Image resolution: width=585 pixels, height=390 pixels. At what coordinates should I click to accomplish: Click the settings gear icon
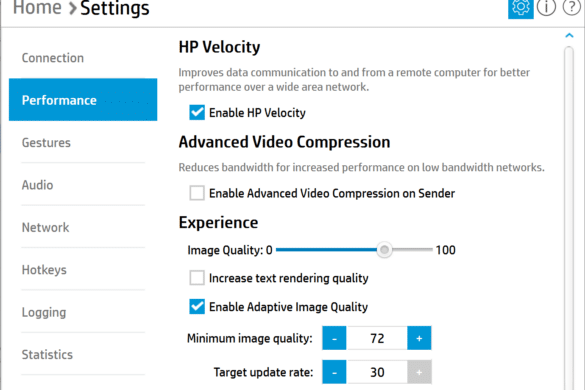(x=520, y=7)
